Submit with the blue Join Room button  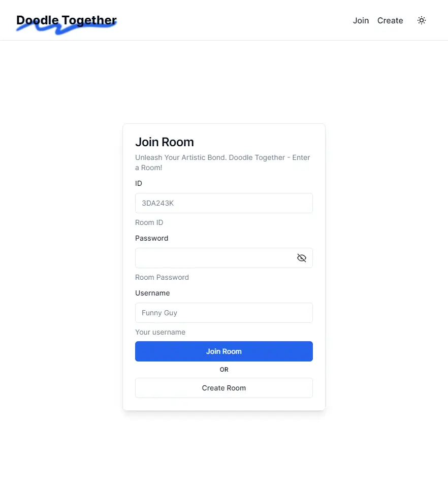[x=224, y=351]
